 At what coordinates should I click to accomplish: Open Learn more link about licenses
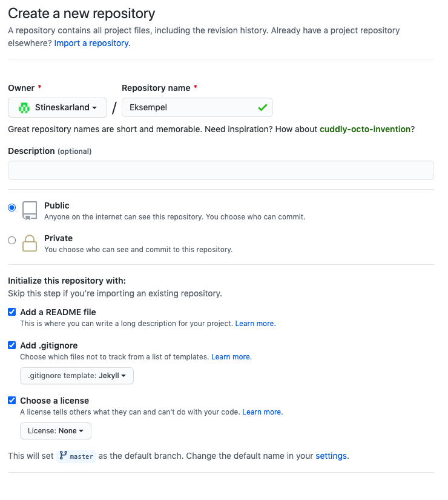[x=263, y=412]
